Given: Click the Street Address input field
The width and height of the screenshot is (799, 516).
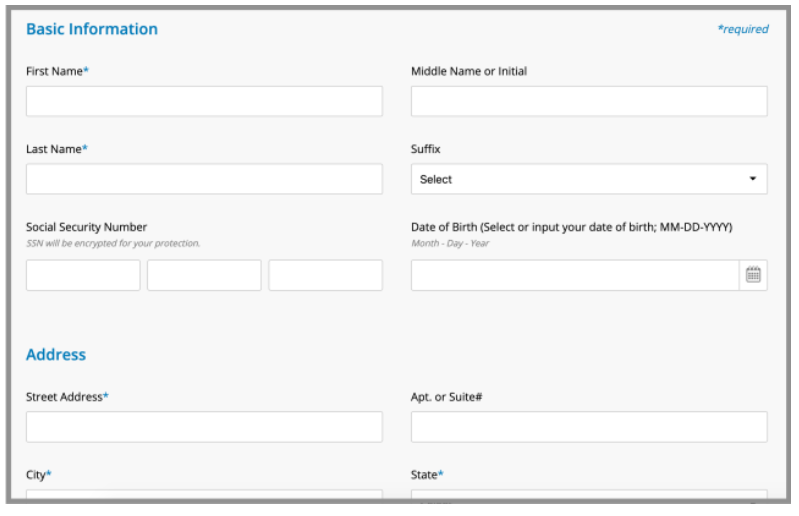Looking at the screenshot, I should click(204, 427).
